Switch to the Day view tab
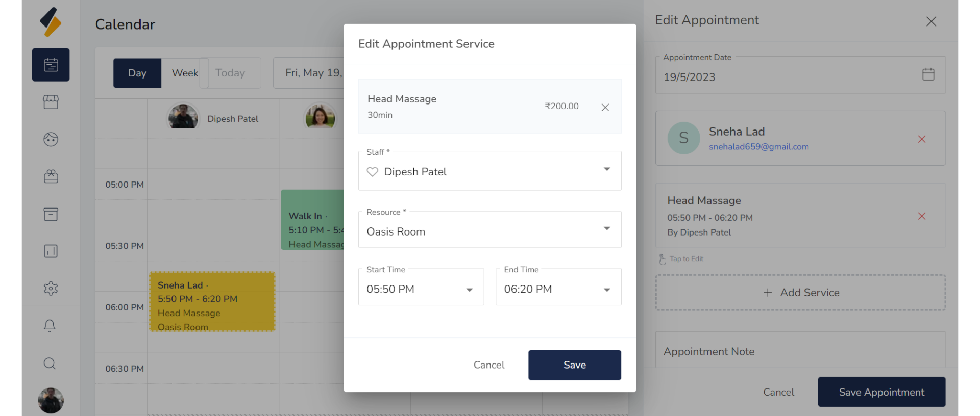The width and height of the screenshot is (980, 416). pyautogui.click(x=137, y=73)
